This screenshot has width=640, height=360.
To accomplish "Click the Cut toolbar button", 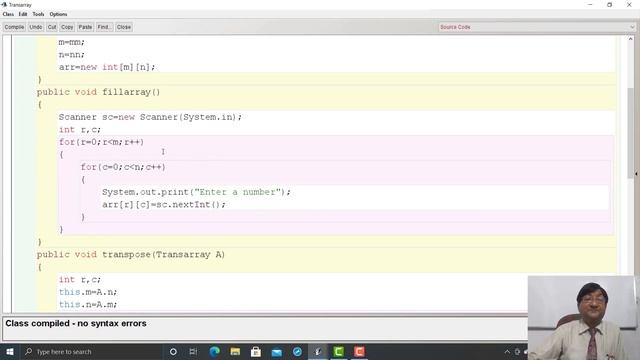I will (52, 27).
